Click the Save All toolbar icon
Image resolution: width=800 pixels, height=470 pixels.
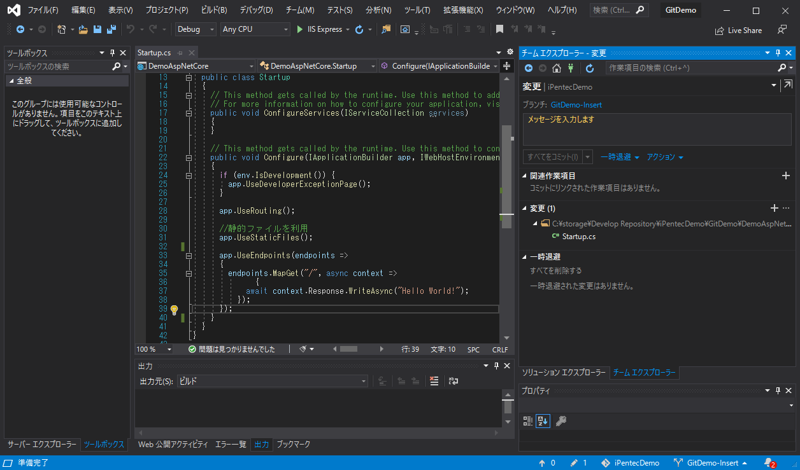point(111,30)
